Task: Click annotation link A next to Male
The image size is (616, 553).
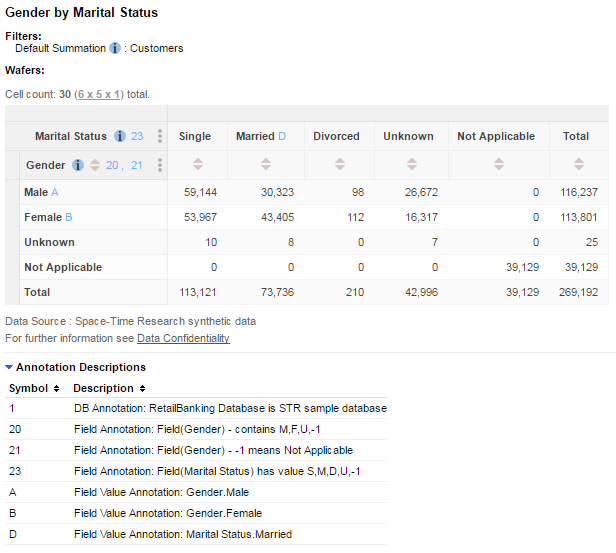Action: (x=55, y=191)
